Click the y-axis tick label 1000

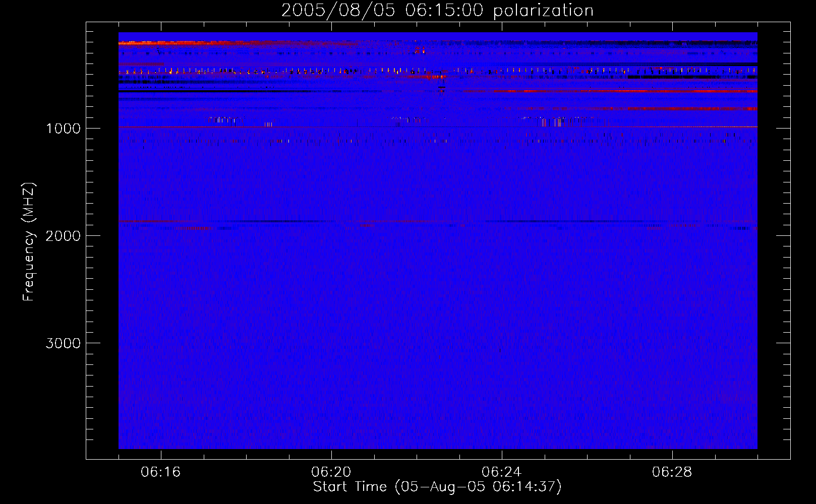(63, 129)
